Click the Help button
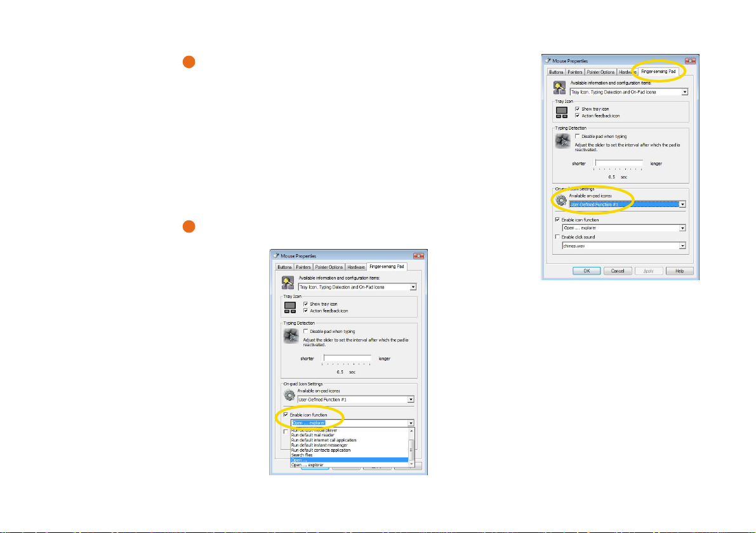Screen dimensions: 756x533 [679, 271]
